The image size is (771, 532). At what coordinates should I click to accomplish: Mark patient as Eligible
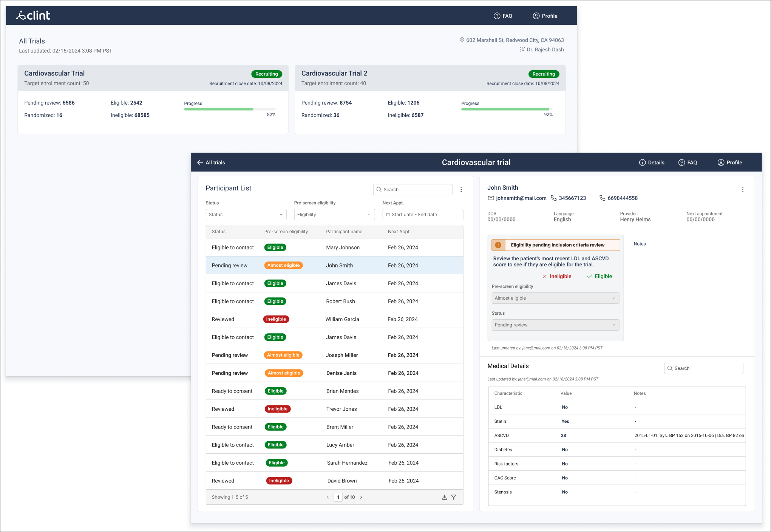599,276
